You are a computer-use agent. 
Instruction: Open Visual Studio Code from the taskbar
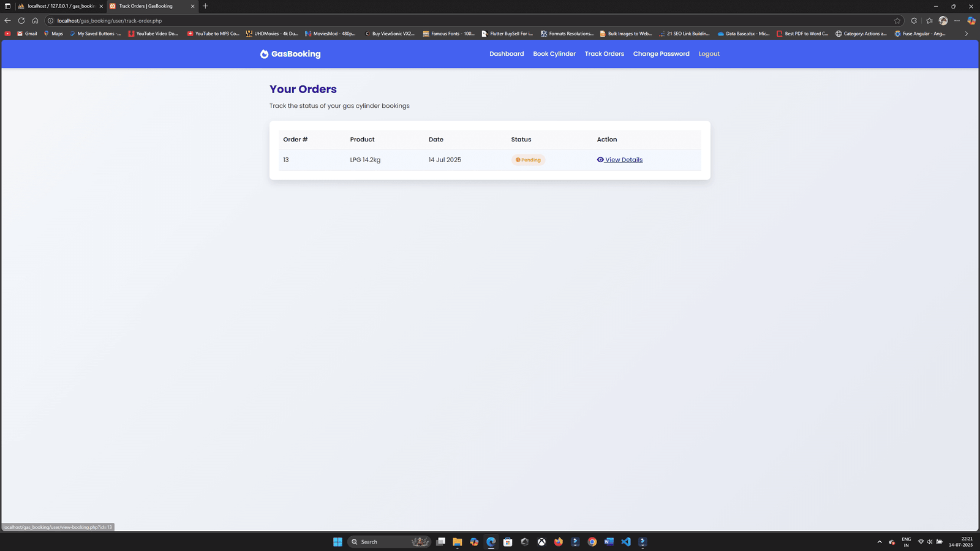point(625,542)
